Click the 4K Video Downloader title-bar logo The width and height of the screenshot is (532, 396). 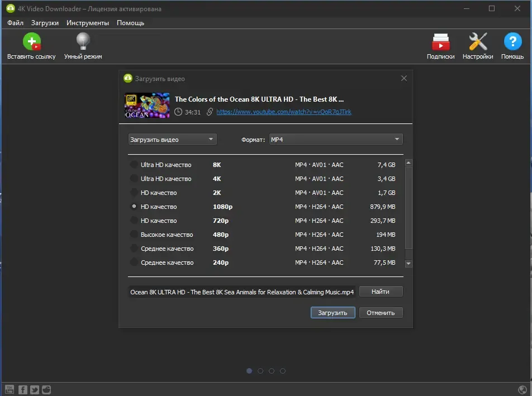(11, 8)
